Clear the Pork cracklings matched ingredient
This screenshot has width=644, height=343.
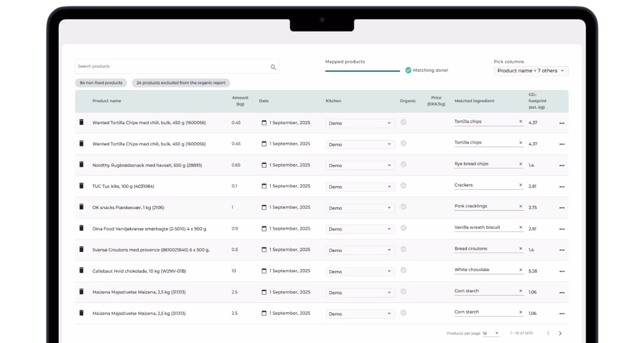click(x=521, y=206)
